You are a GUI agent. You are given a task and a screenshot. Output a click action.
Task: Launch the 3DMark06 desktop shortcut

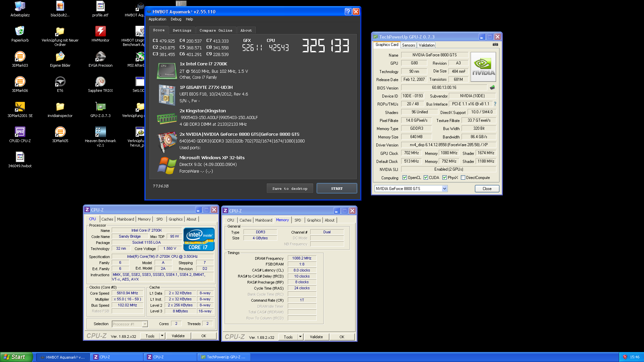[20, 84]
